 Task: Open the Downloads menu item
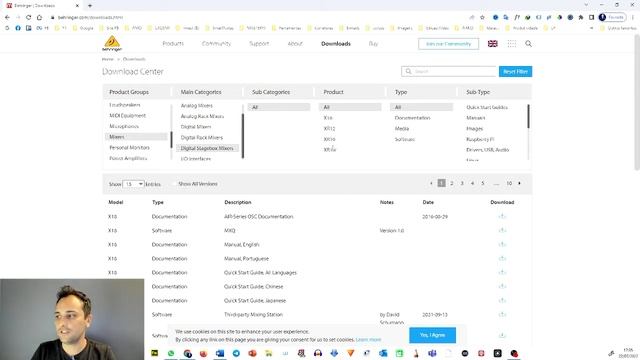pos(336,44)
